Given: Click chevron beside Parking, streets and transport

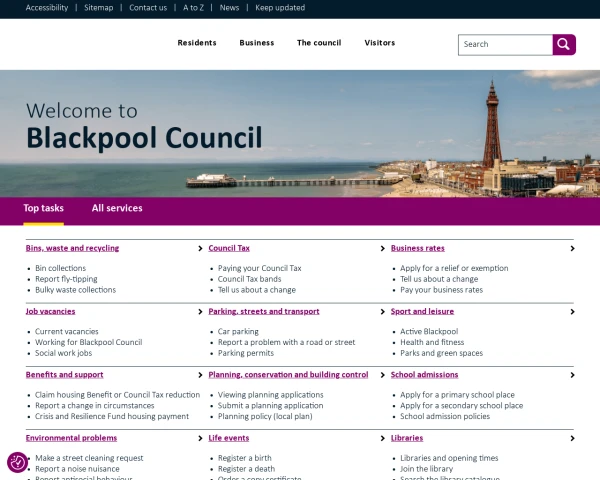Looking at the screenshot, I should point(383,312).
